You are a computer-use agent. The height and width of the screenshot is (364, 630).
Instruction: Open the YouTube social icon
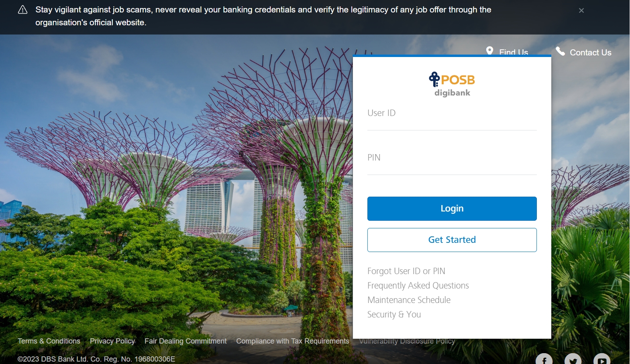click(x=602, y=360)
